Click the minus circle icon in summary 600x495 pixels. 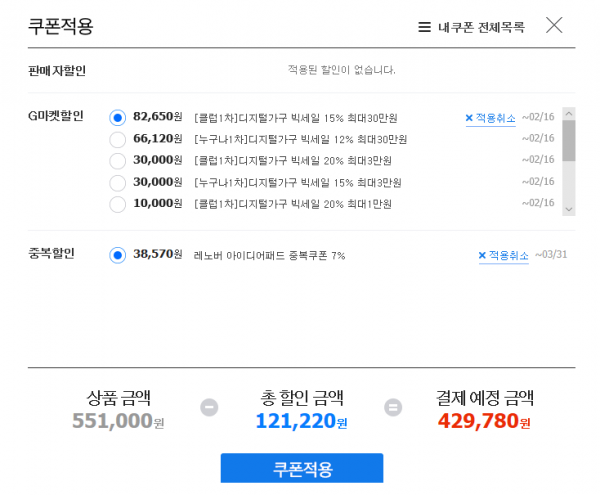click(209, 407)
